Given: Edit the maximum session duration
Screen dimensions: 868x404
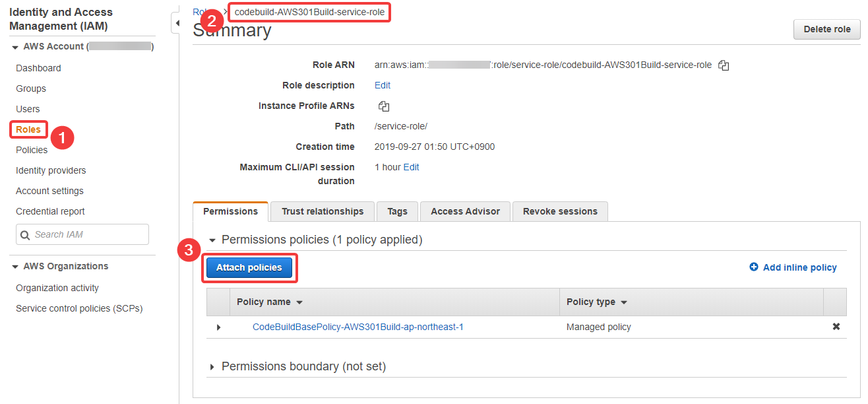Looking at the screenshot, I should (412, 167).
